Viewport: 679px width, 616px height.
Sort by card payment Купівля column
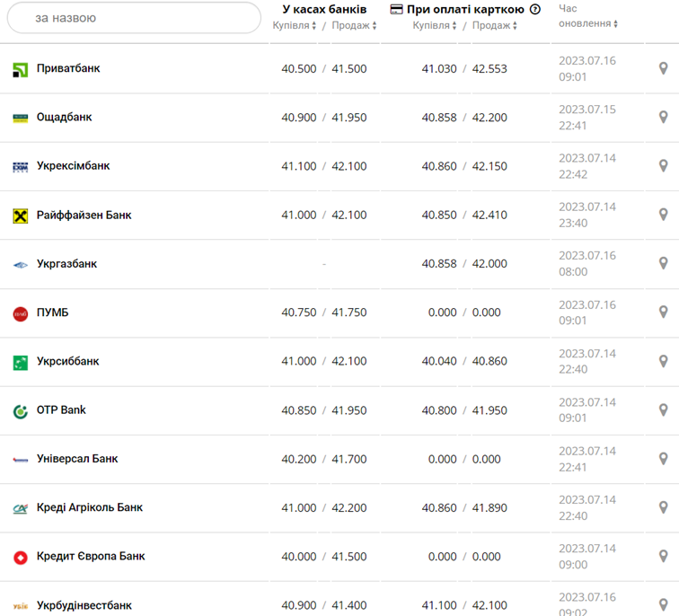(435, 26)
